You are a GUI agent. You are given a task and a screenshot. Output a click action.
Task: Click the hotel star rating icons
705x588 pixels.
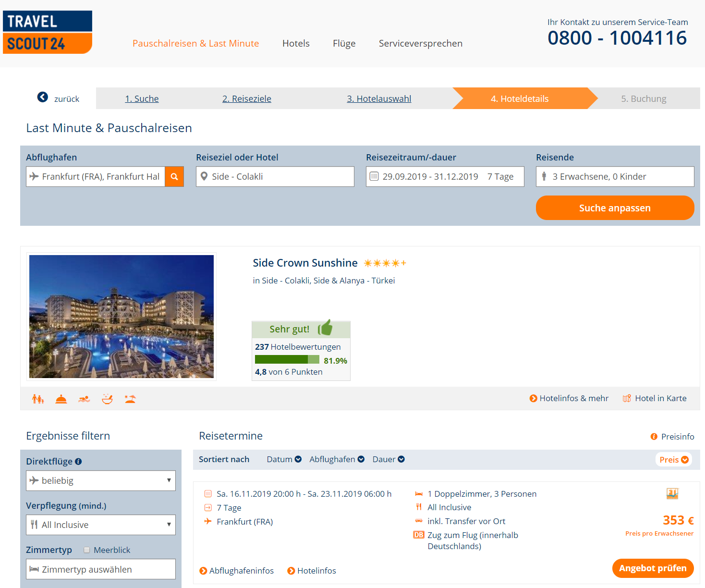pyautogui.click(x=385, y=263)
